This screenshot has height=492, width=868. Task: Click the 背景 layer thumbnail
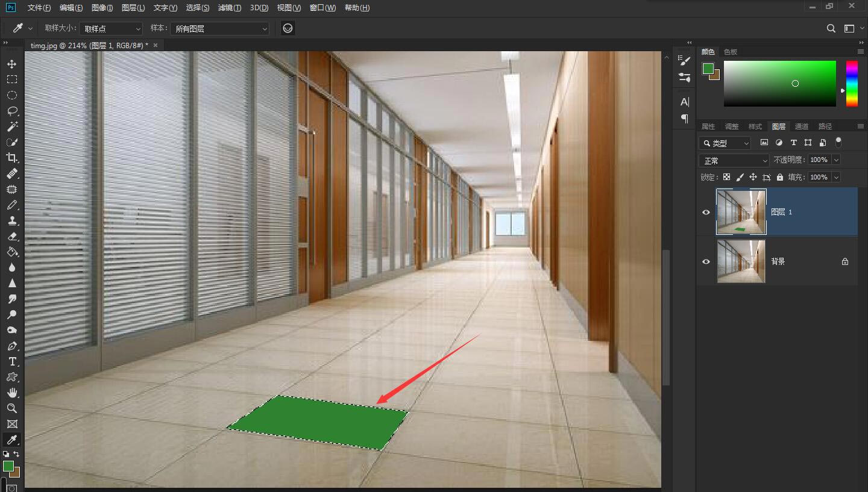click(741, 261)
